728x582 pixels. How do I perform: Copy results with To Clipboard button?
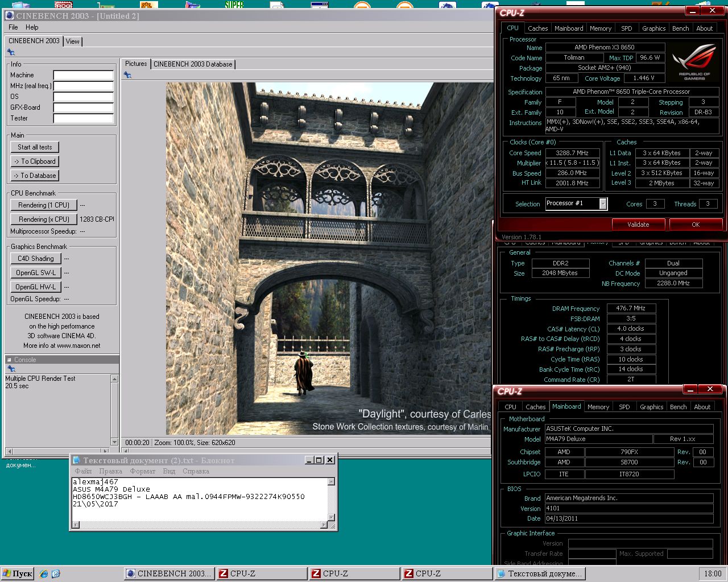[35, 161]
